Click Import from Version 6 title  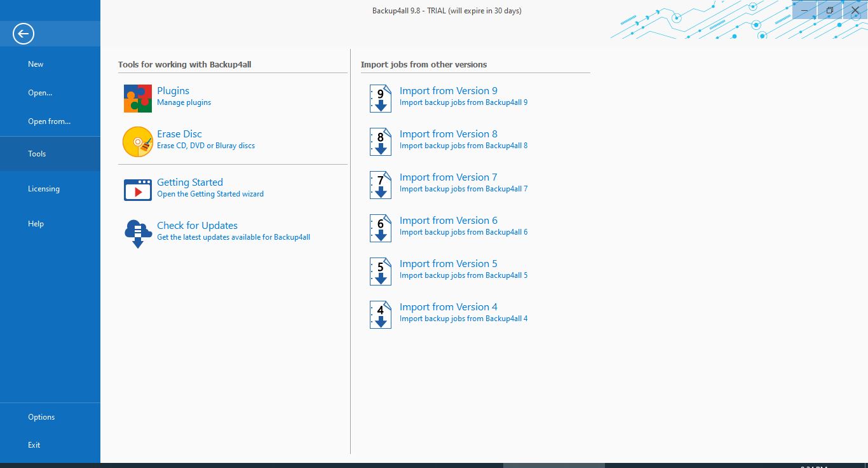click(449, 221)
